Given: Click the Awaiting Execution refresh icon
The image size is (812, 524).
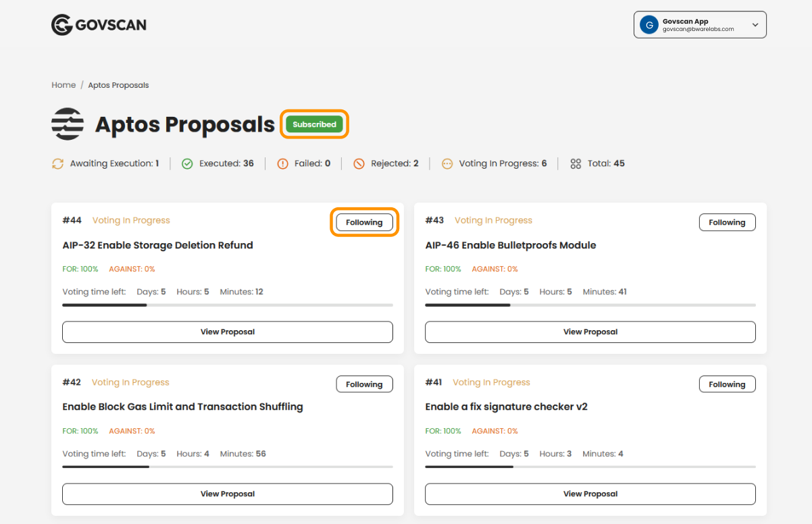Looking at the screenshot, I should click(57, 163).
